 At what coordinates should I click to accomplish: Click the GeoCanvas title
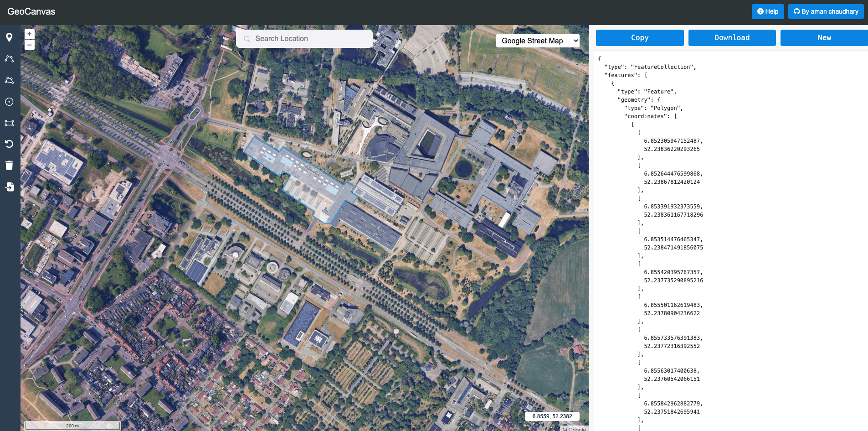click(31, 11)
